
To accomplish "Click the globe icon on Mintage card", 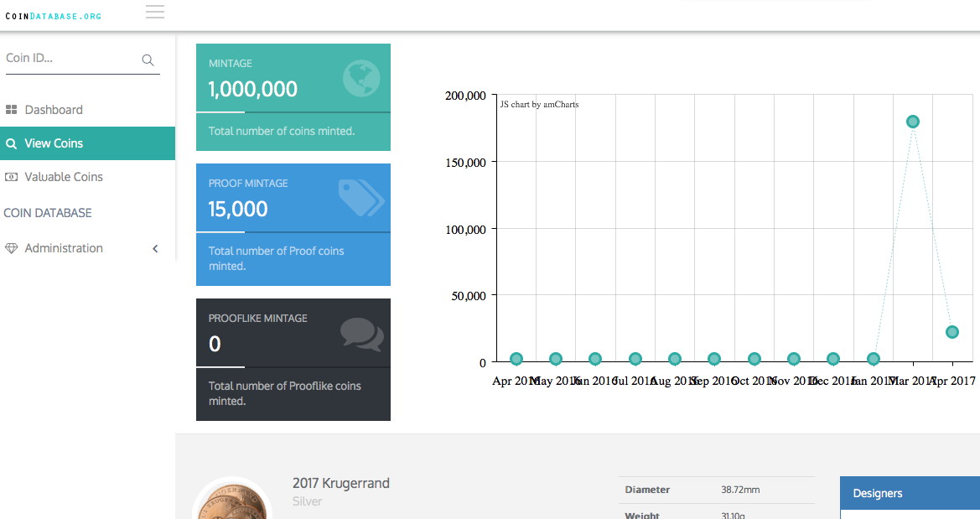I will click(x=361, y=79).
